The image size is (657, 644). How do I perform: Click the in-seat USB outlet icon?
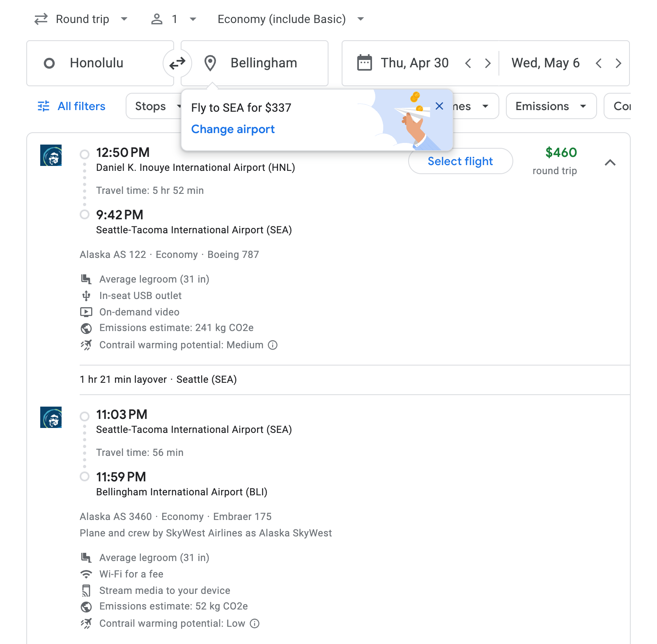(86, 295)
